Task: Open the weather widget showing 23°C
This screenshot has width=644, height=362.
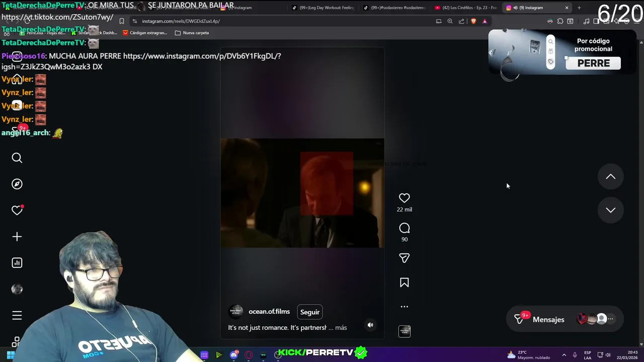Action: pyautogui.click(x=528, y=355)
